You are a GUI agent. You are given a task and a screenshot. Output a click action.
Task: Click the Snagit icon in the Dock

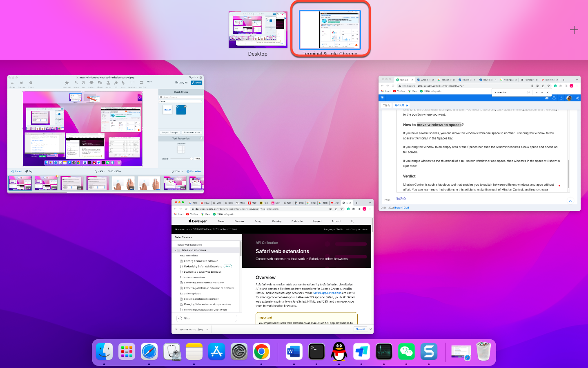[x=429, y=352]
